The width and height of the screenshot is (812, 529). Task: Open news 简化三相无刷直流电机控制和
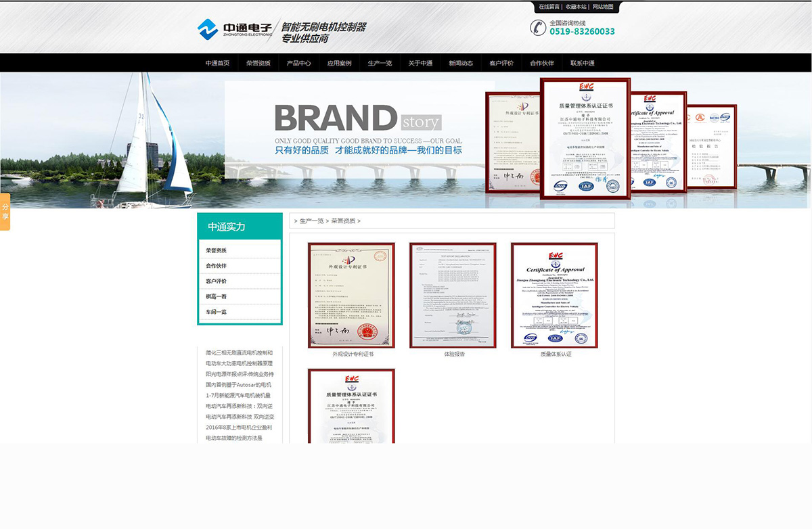(x=239, y=353)
